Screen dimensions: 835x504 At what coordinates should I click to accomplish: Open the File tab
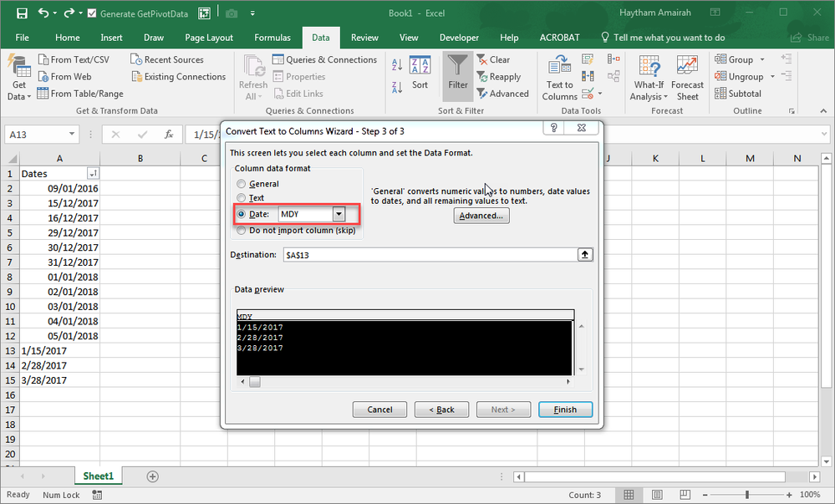click(23, 38)
